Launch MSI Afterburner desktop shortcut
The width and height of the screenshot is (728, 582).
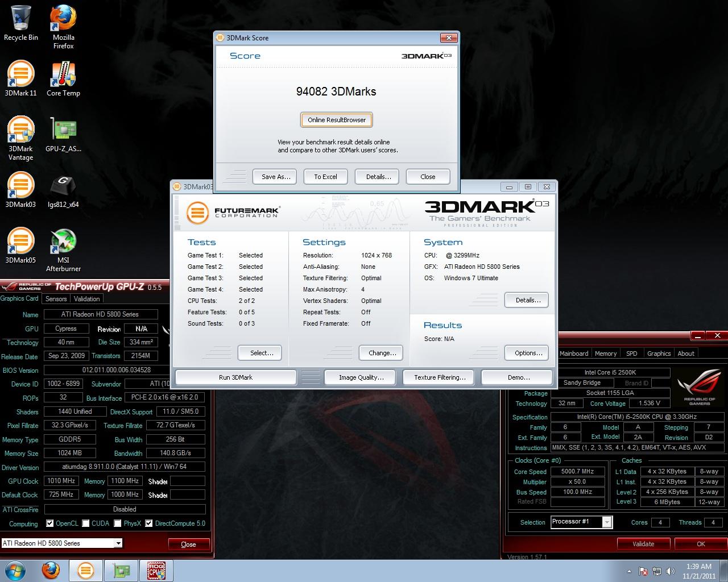coord(63,250)
